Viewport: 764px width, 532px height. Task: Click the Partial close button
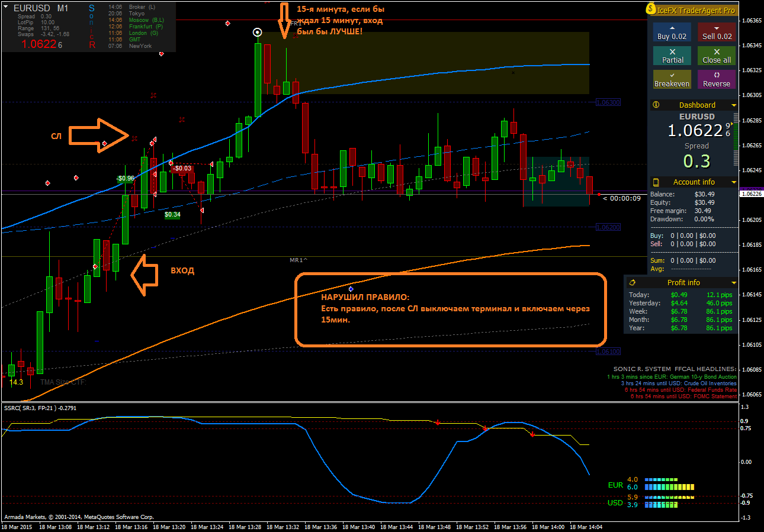[x=672, y=56]
